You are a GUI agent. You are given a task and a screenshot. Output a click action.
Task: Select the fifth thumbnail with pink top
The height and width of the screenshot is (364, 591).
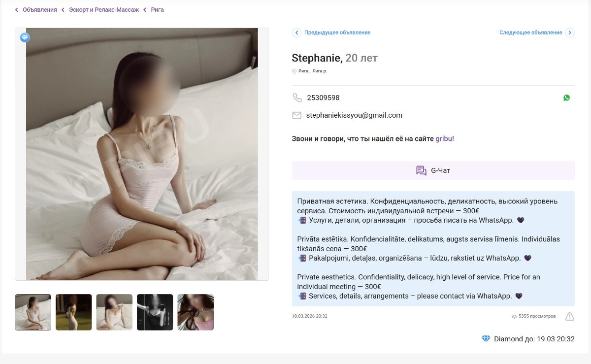(196, 312)
